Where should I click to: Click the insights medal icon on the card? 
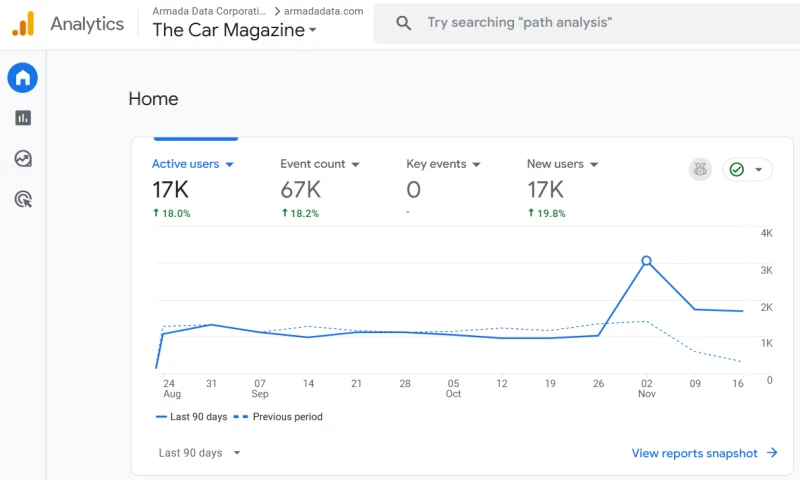pyautogui.click(x=700, y=169)
